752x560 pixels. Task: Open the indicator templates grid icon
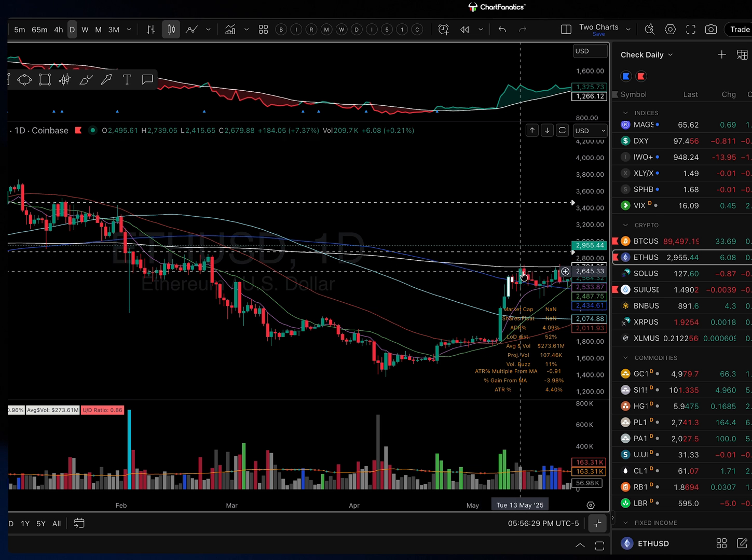[263, 30]
